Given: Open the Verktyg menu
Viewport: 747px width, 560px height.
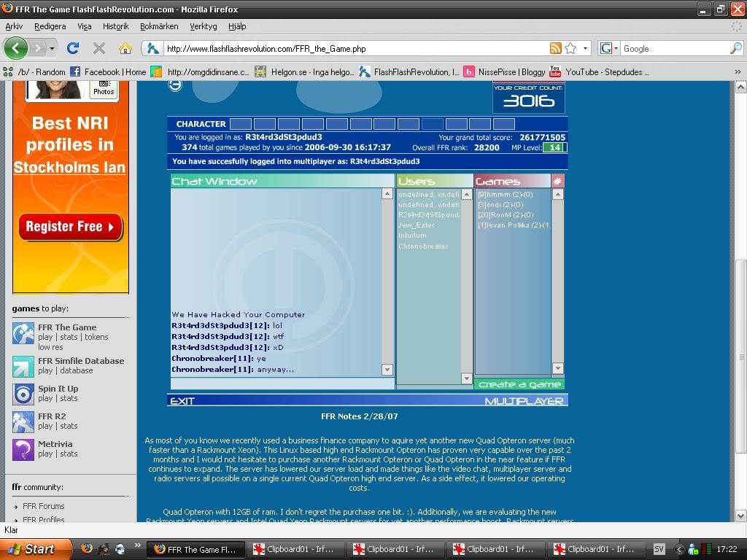Looking at the screenshot, I should (204, 26).
